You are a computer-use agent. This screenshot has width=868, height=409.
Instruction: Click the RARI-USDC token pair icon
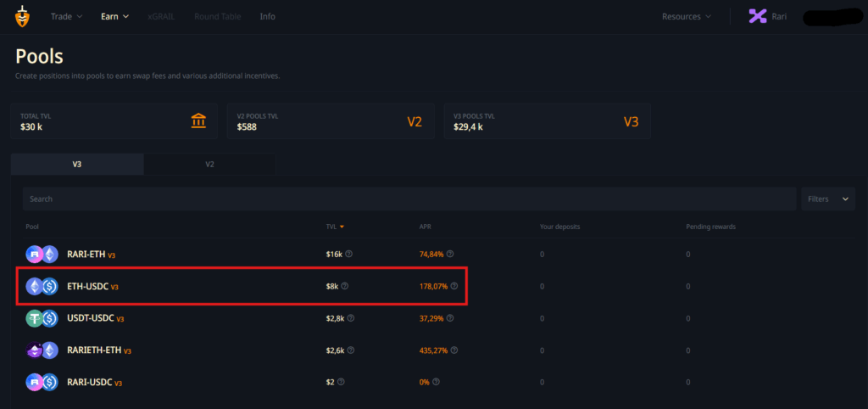[x=42, y=383]
